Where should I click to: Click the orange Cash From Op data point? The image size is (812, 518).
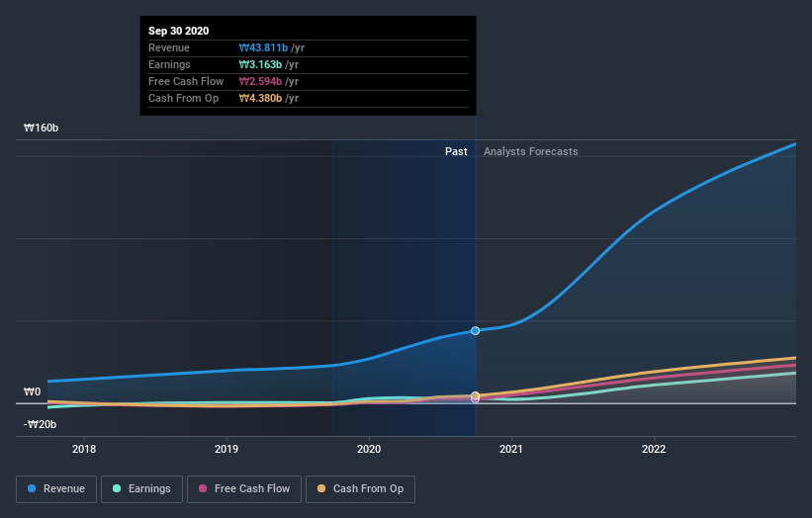click(x=476, y=395)
